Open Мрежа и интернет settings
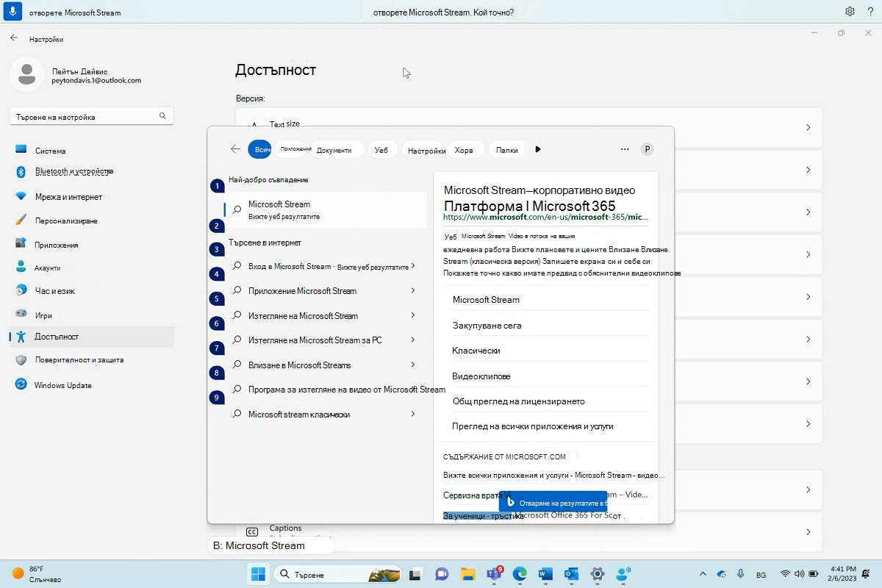882x588 pixels. click(x=91, y=197)
